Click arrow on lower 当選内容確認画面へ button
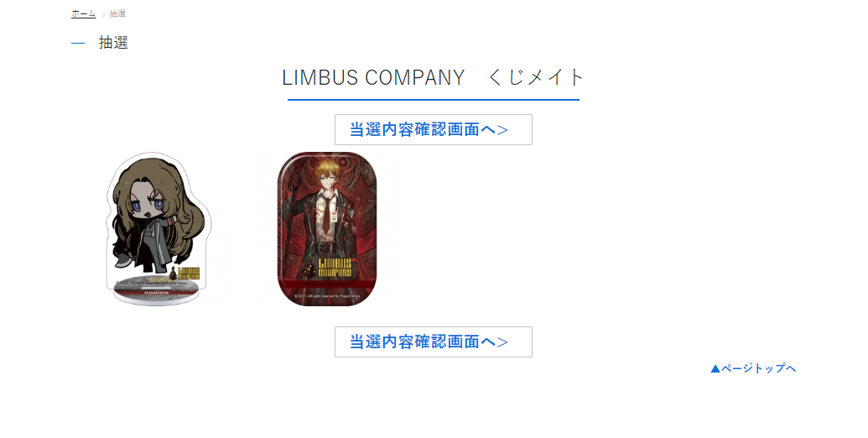This screenshot has height=438, width=868. (502, 342)
